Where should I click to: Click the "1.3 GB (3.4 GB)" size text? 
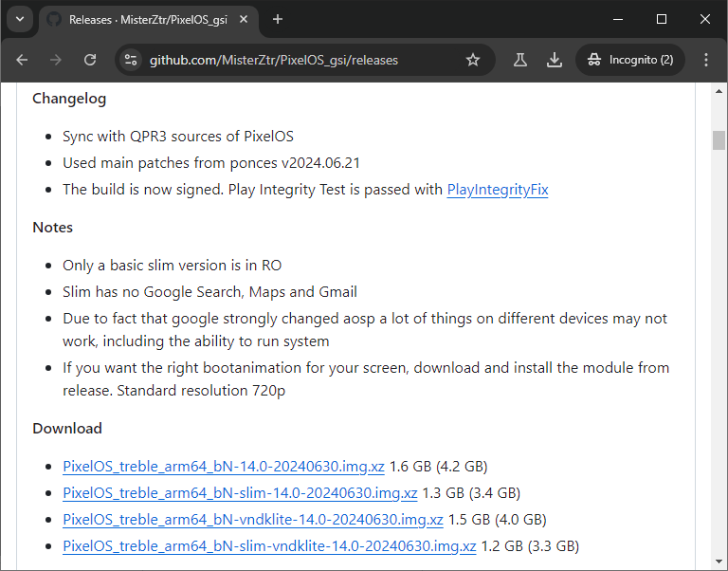click(x=471, y=493)
